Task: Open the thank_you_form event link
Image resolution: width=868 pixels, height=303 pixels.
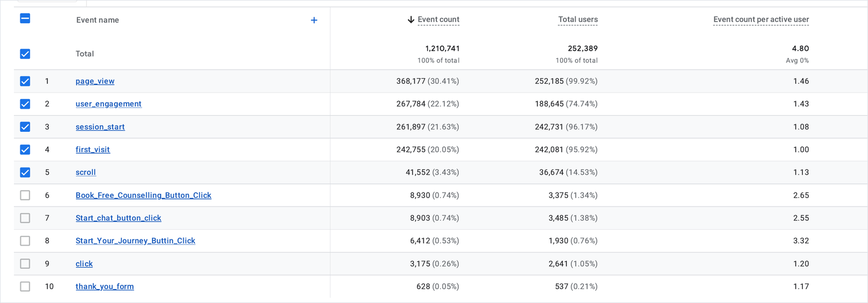Action: click(105, 286)
